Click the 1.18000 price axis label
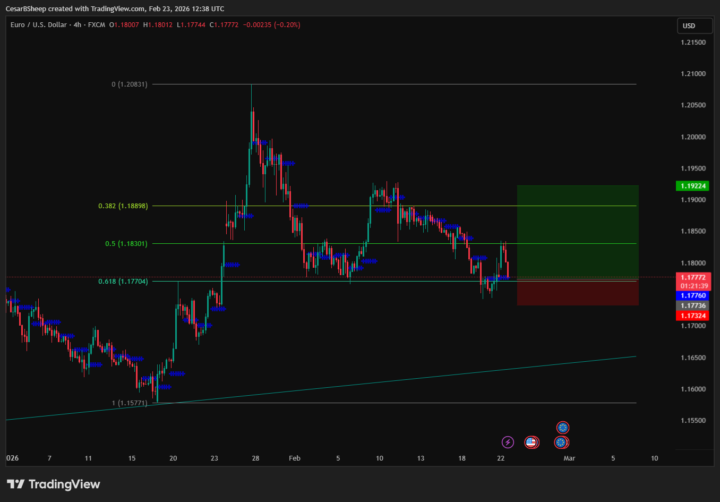Screen dimensions: 720x502 [693, 263]
